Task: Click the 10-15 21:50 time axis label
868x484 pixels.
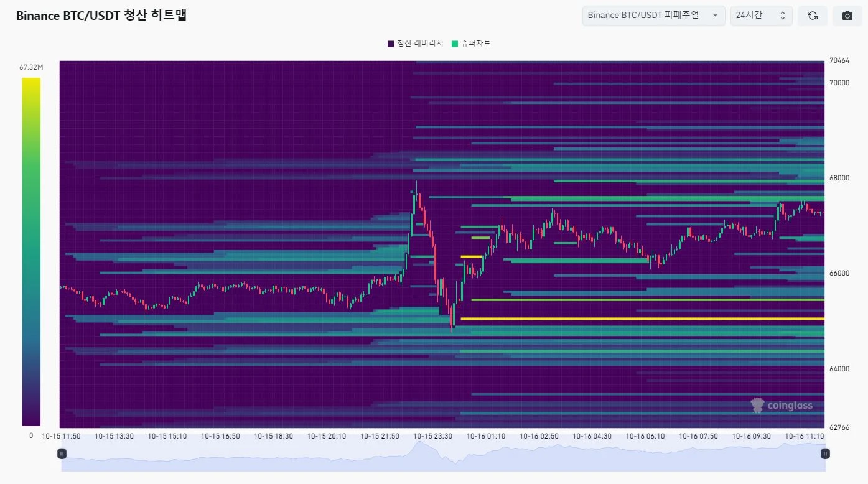Action: pos(380,436)
